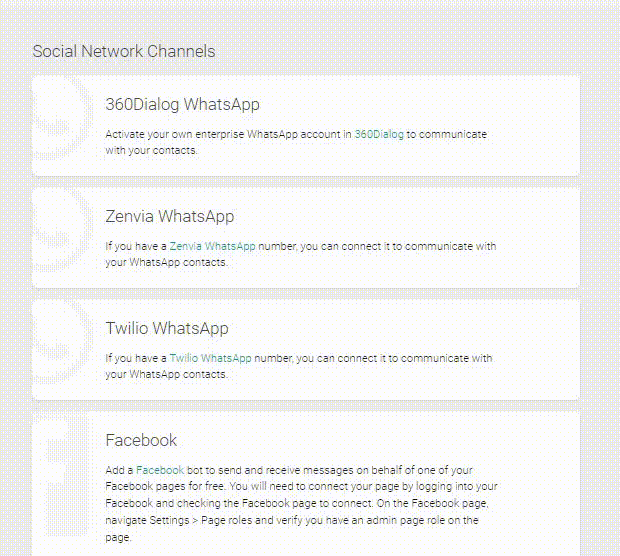Click the Social Network Channels heading
Screen dimensions: 620x556
(x=123, y=51)
